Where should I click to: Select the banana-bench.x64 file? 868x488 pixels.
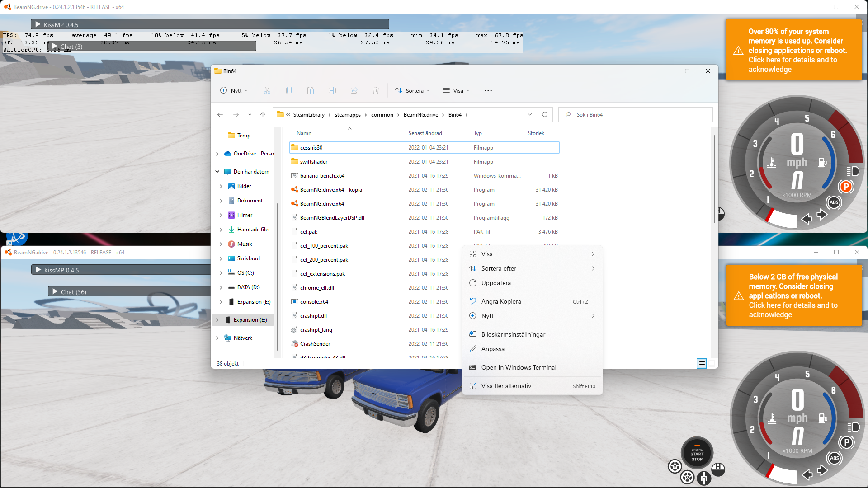[424, 176]
